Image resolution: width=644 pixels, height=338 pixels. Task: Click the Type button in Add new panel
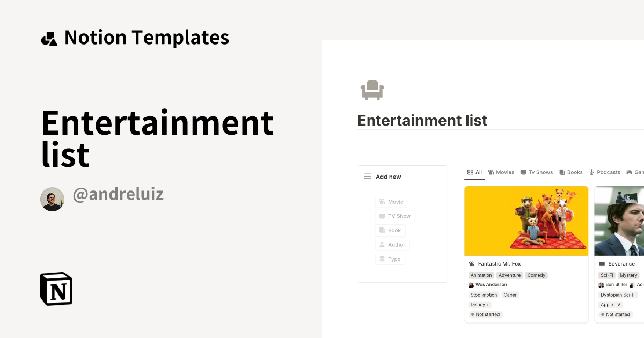[x=390, y=259]
